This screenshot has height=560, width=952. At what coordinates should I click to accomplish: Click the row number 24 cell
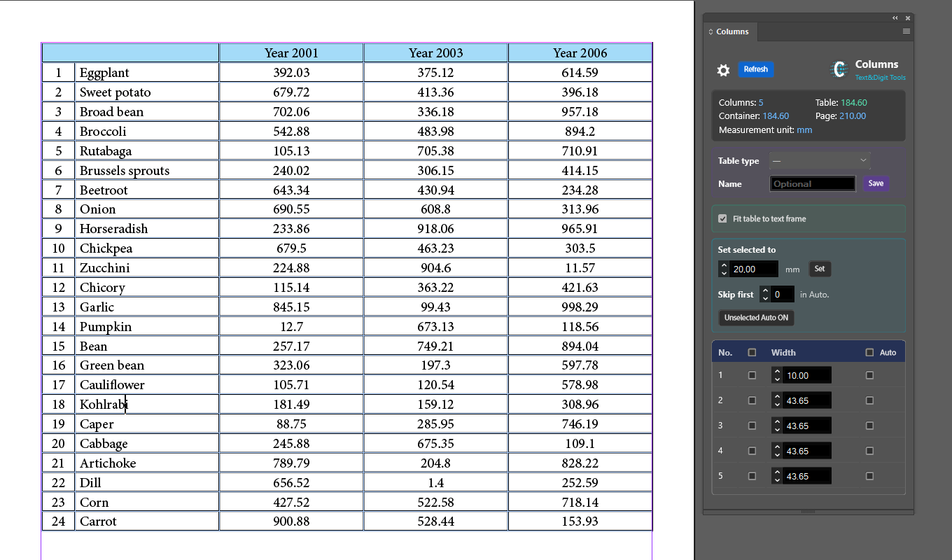click(59, 521)
